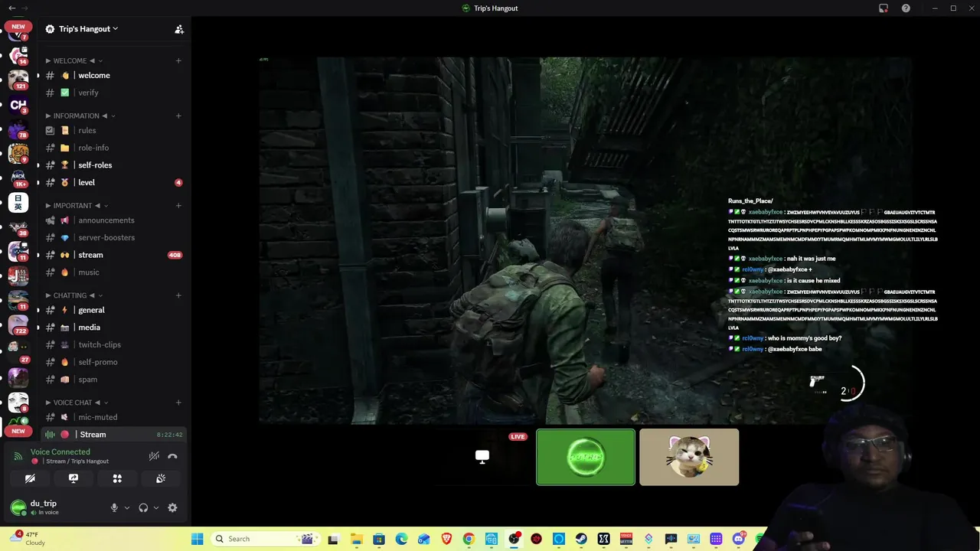Open the announcements channel
Screen dimensions: 980x551
point(114,220)
